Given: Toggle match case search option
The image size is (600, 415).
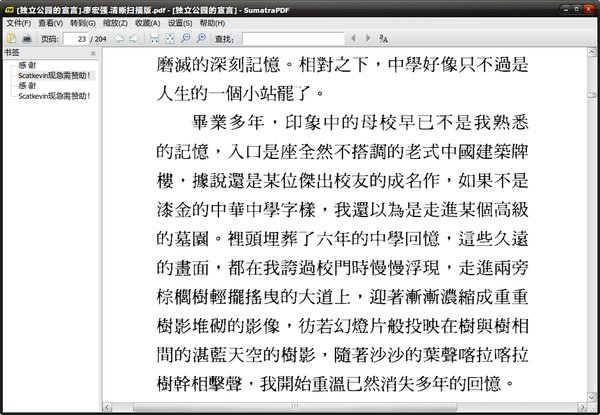Looking at the screenshot, I should (x=383, y=38).
